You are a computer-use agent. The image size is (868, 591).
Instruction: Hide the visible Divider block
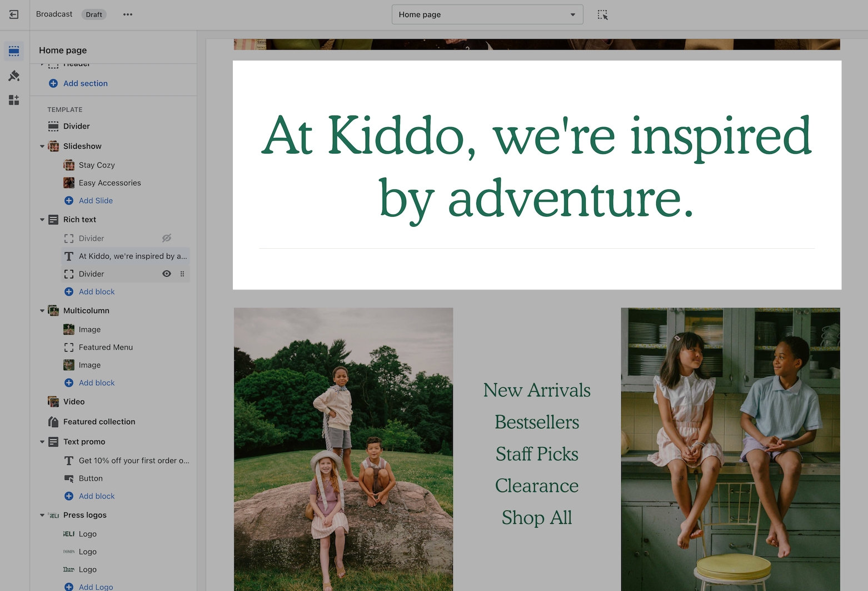[x=166, y=274]
